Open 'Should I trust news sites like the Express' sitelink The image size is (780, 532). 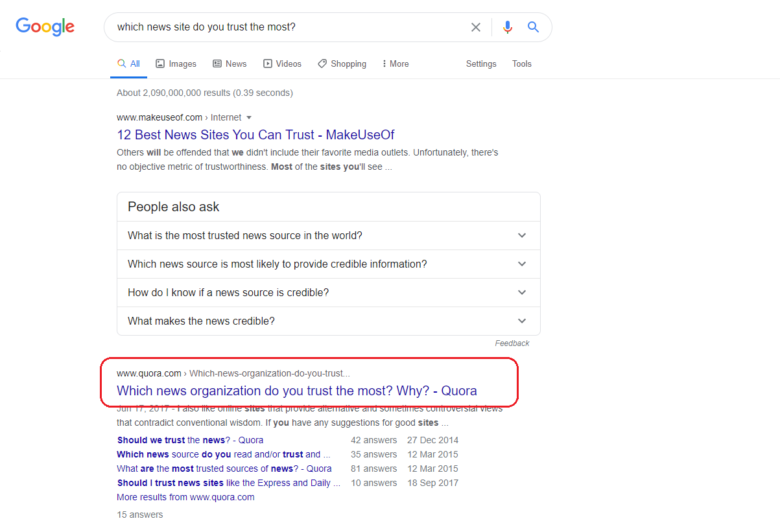[228, 483]
